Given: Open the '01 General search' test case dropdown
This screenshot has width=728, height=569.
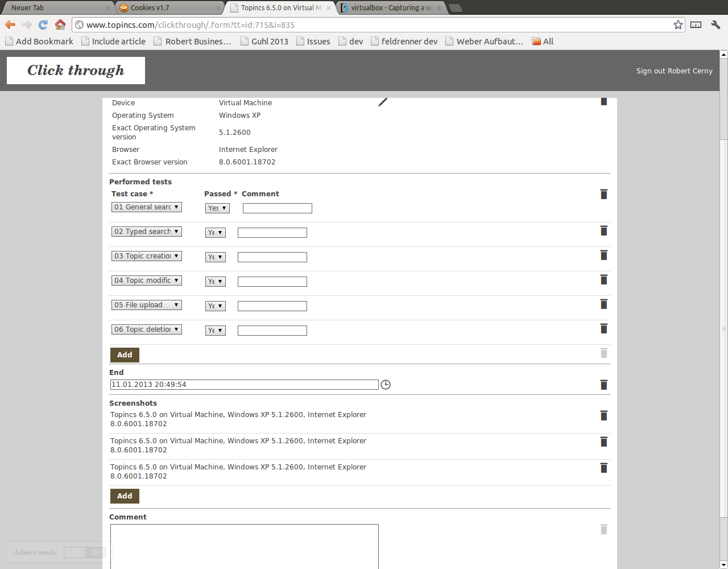Looking at the screenshot, I should [x=147, y=207].
